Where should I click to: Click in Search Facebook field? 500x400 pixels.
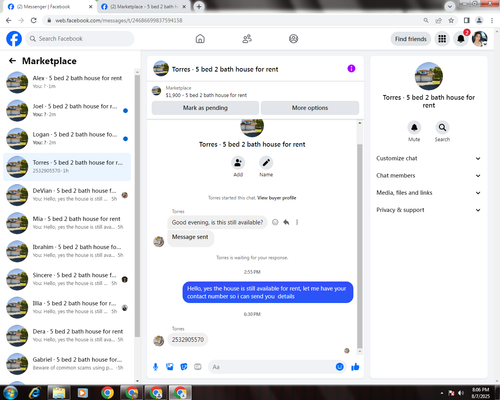click(80, 39)
